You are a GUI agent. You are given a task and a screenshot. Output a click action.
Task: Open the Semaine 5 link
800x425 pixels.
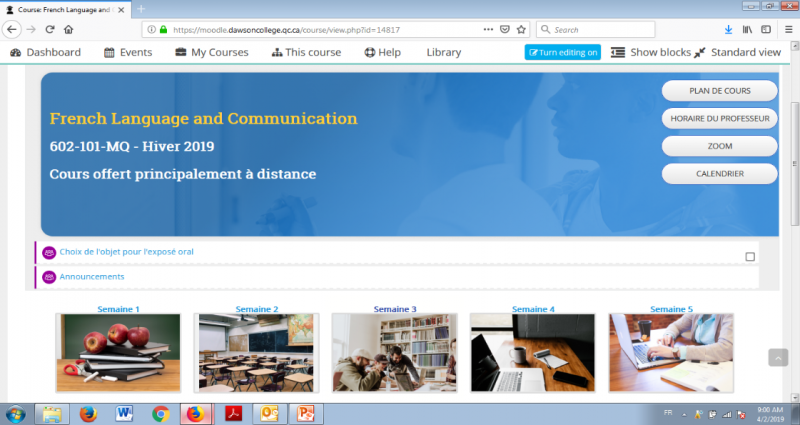coord(671,309)
